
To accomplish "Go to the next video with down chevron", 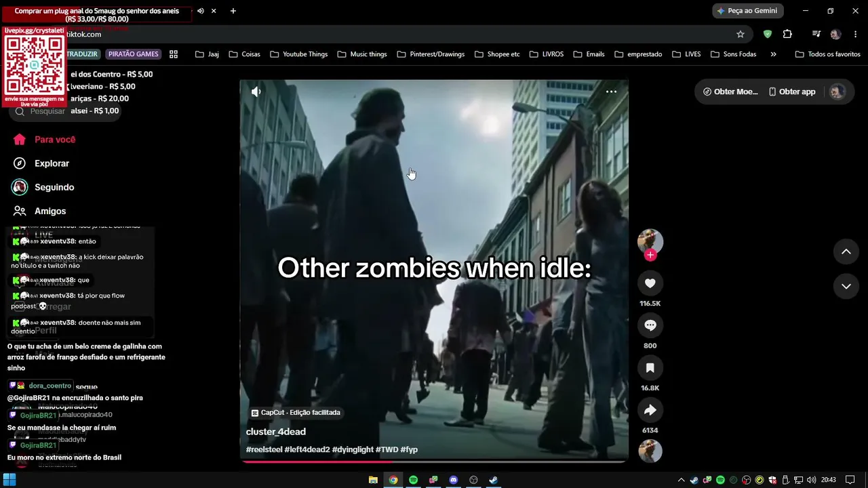I will [x=846, y=286].
